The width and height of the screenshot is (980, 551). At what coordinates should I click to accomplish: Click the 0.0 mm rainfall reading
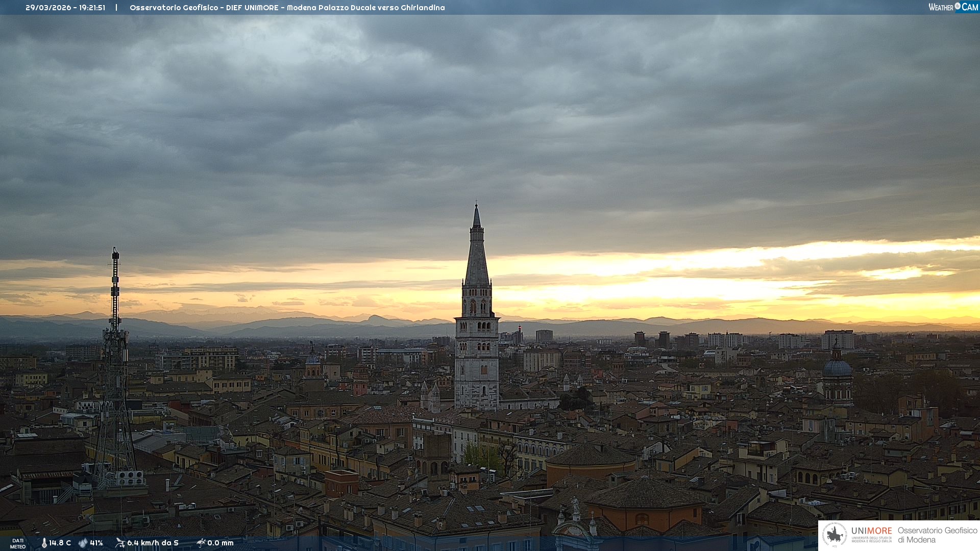tap(220, 543)
